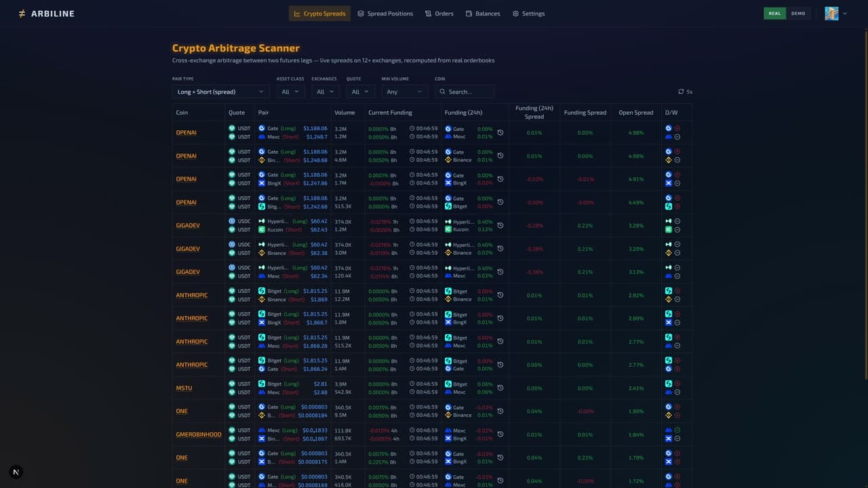Open ANTHROPIC link in the $1,869 row

click(x=192, y=296)
